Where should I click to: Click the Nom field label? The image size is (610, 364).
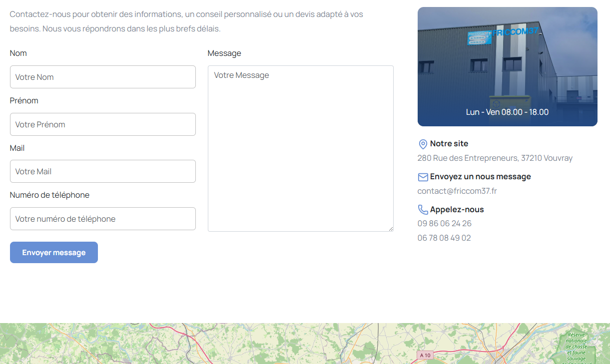tap(18, 53)
